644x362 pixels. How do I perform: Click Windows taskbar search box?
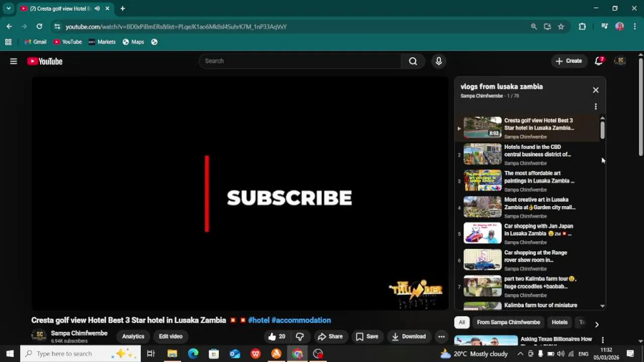coord(80,354)
